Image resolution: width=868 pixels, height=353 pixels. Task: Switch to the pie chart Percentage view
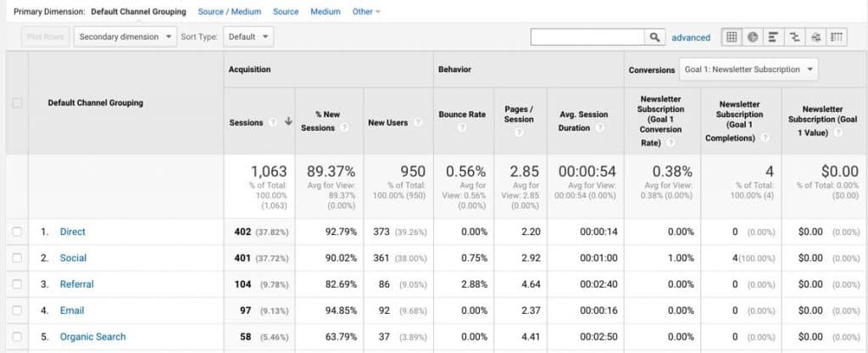pyautogui.click(x=752, y=37)
